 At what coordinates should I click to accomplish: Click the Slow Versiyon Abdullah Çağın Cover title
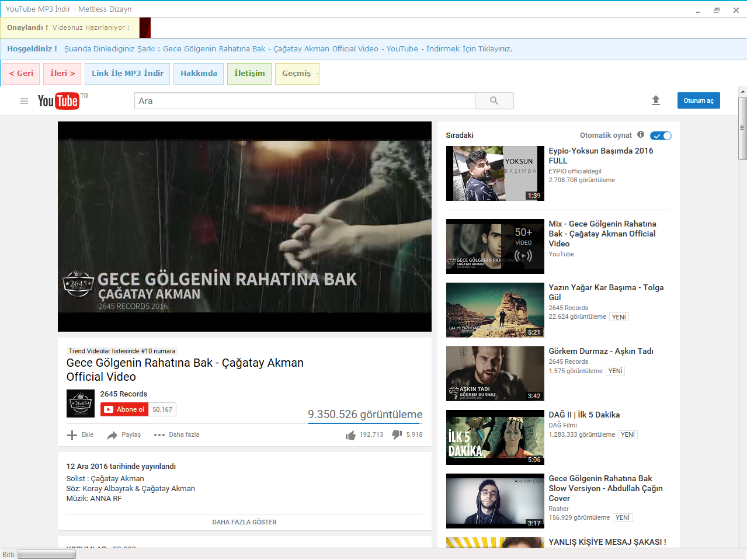(x=606, y=488)
